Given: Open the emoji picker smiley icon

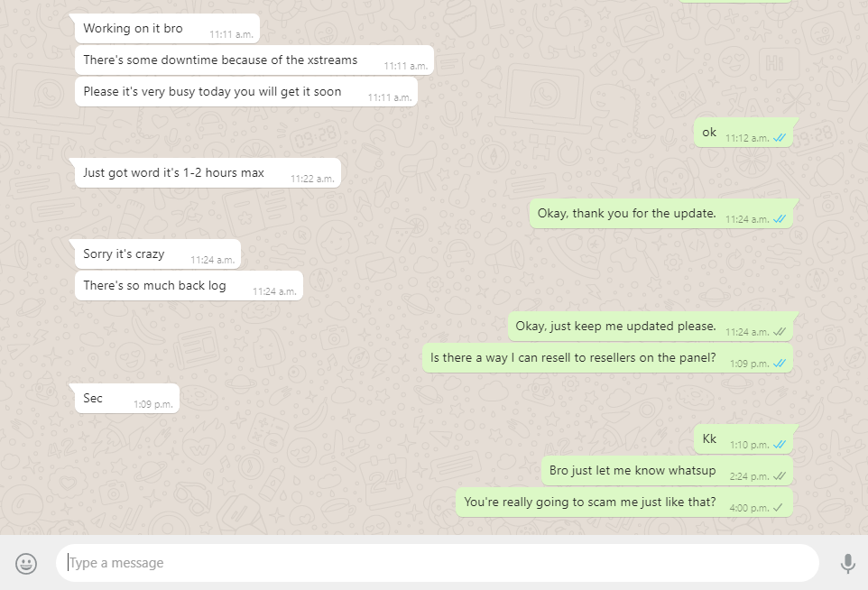Looking at the screenshot, I should (26, 564).
